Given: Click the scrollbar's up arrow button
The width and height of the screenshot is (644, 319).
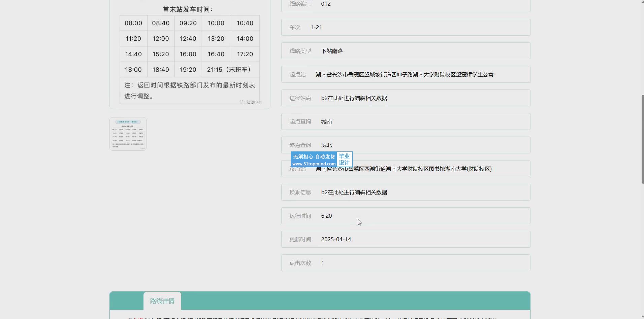Looking at the screenshot, I should 642,2.
